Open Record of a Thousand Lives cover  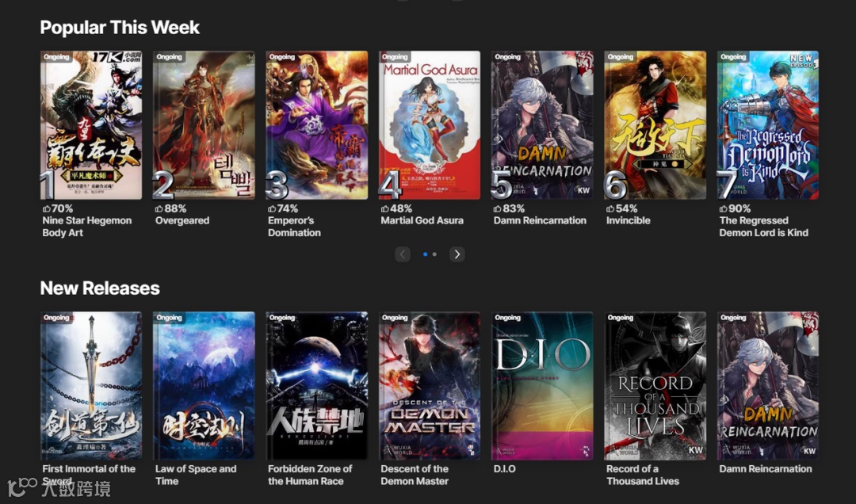pos(655,385)
